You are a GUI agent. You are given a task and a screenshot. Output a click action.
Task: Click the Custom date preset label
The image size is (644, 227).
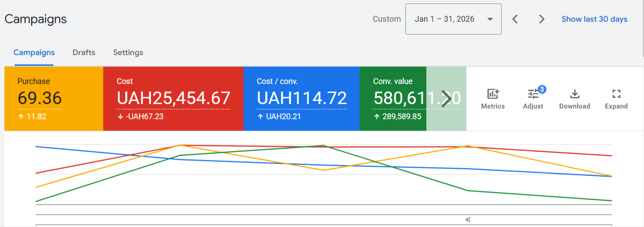(387, 19)
